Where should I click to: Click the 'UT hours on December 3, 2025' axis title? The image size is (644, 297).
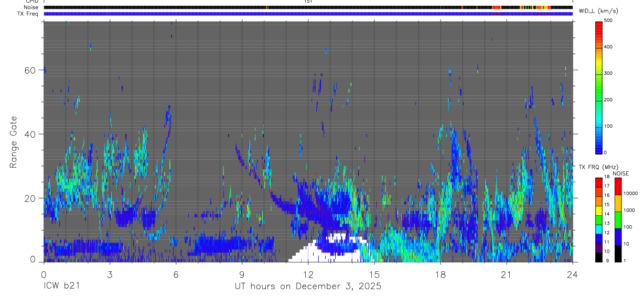308,287
